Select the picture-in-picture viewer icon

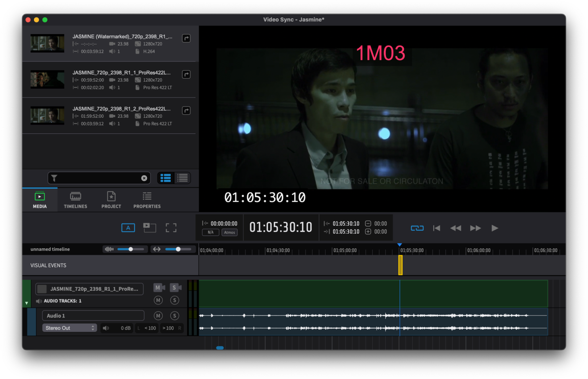[x=150, y=228]
